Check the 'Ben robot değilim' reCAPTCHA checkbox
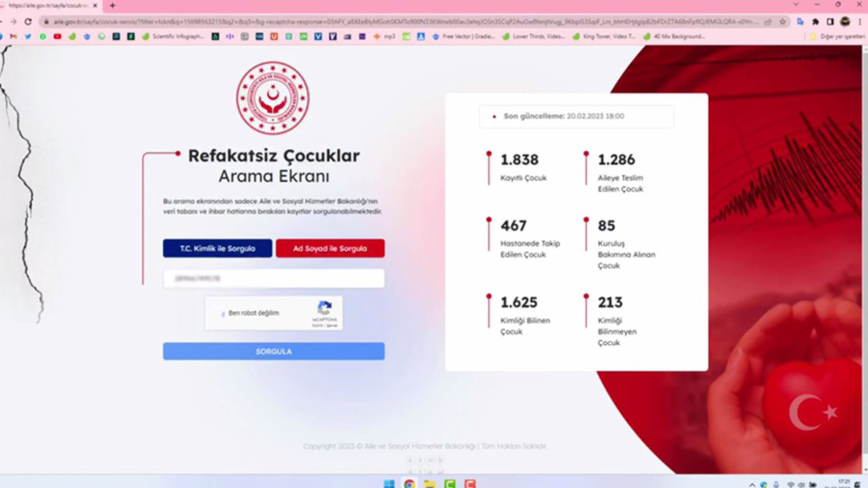Image resolution: width=868 pixels, height=488 pixels. [x=223, y=312]
